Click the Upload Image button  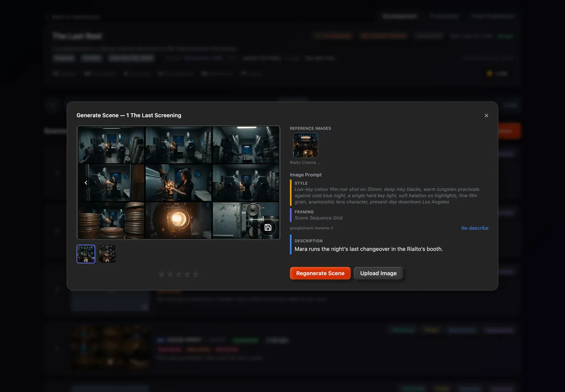(378, 273)
